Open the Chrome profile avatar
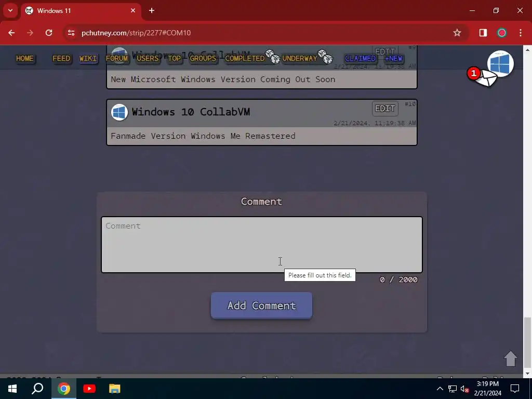Image resolution: width=532 pixels, height=399 pixels. [x=502, y=33]
